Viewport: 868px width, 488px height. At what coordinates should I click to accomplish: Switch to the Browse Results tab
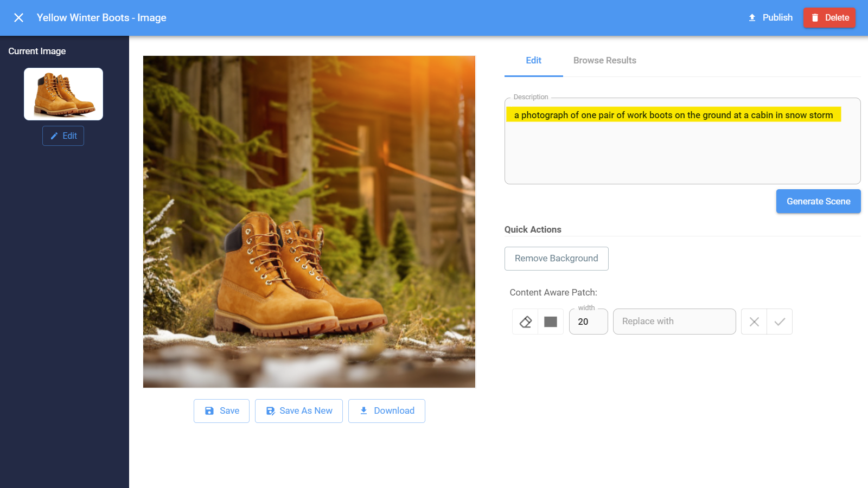(x=604, y=60)
